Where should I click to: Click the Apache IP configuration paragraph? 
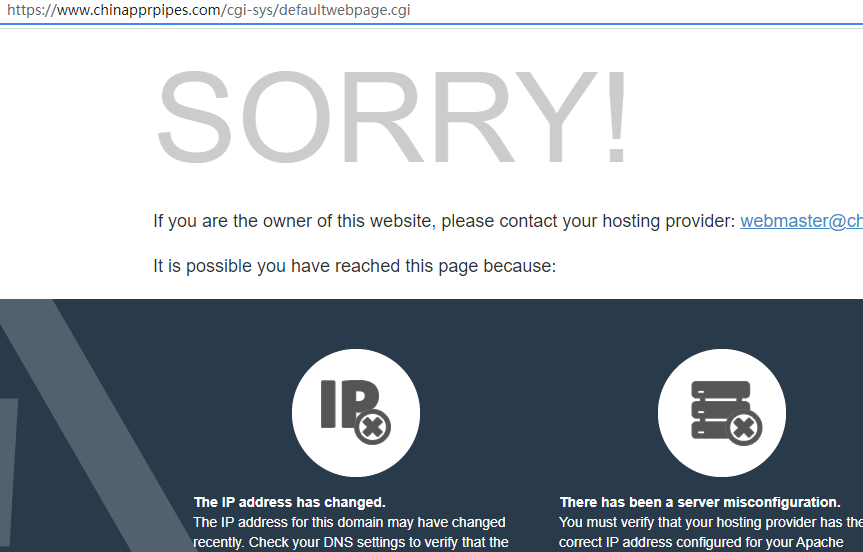click(711, 532)
